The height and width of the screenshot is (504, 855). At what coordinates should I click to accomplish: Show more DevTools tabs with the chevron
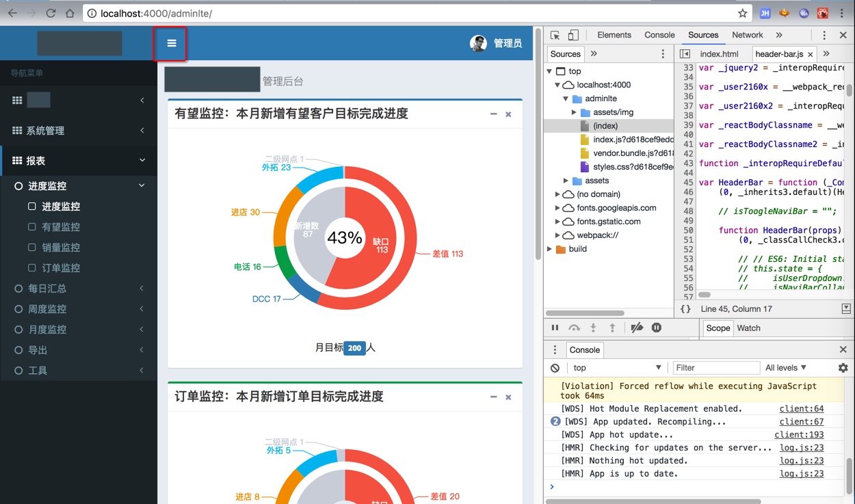[779, 35]
